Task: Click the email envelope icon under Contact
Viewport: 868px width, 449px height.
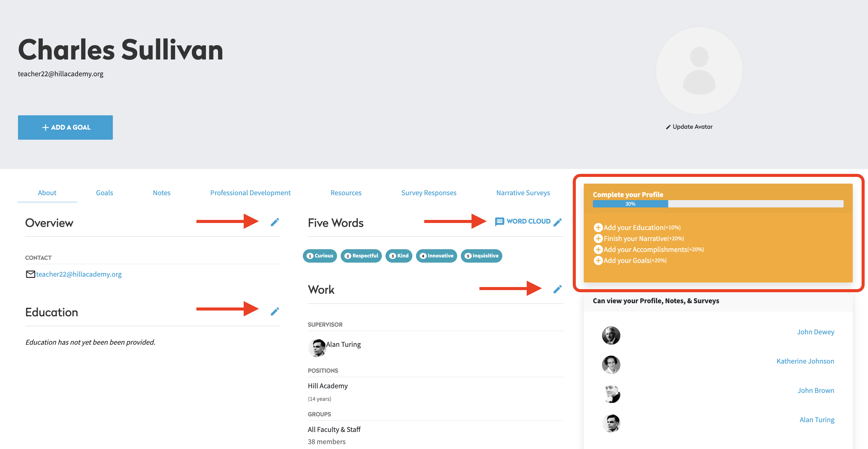Action: [x=30, y=274]
